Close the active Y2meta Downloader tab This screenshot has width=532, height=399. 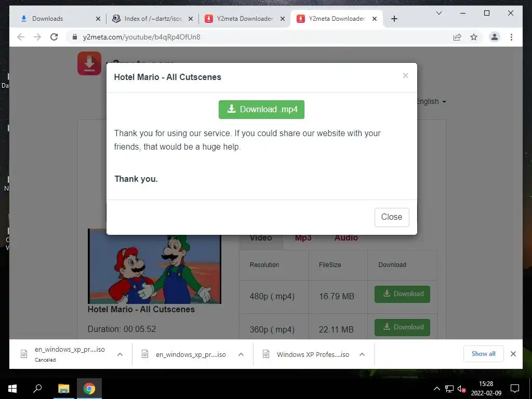coord(375,19)
